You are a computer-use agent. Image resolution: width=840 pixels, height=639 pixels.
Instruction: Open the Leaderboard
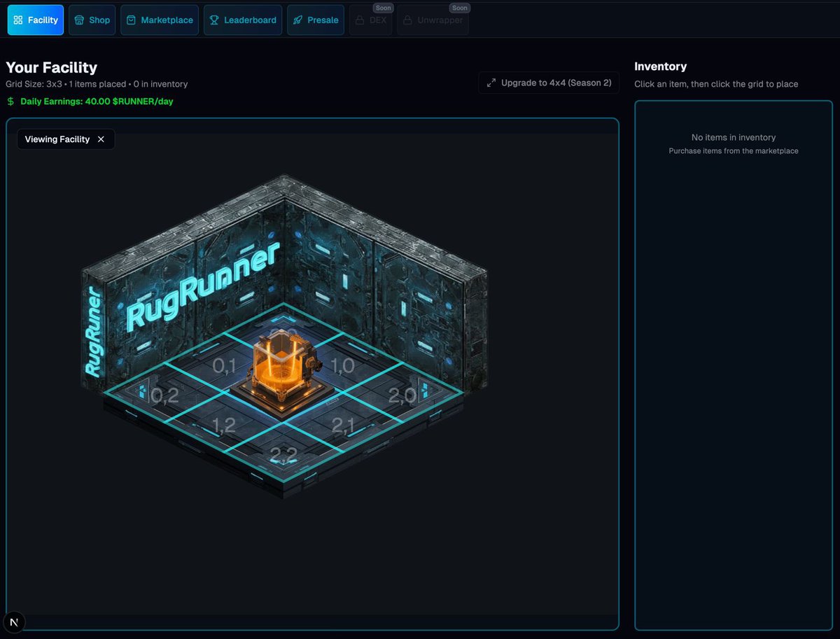tap(243, 20)
